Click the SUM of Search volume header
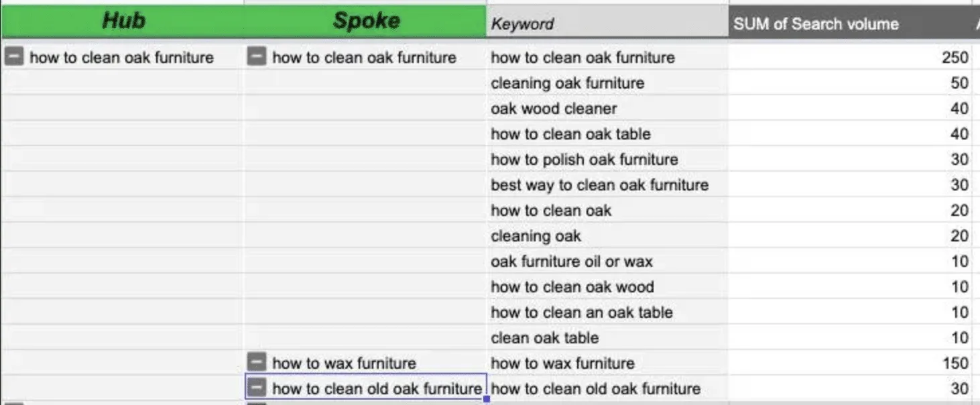This screenshot has width=980, height=405. click(850, 23)
